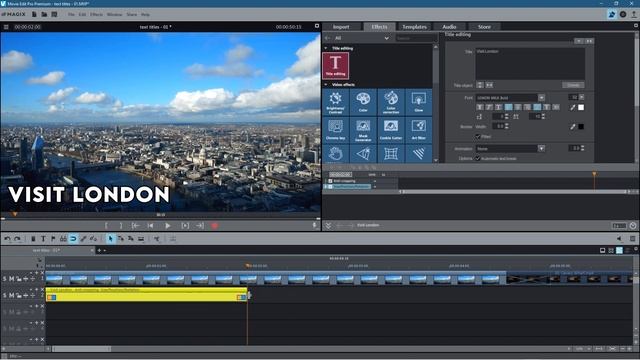
Task: Adjust the font size stepper
Action: [582, 97]
